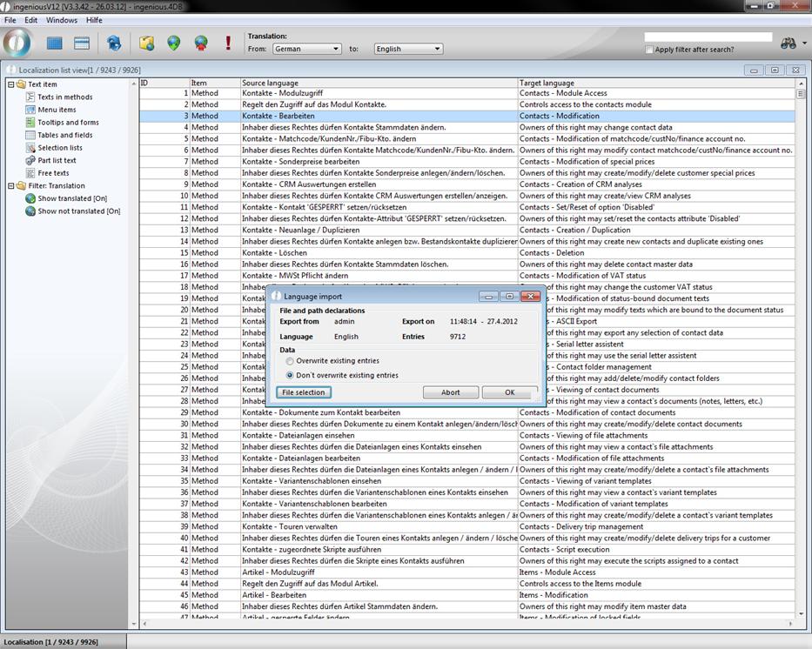
Task: Open the From language German dropdown
Action: pos(306,49)
